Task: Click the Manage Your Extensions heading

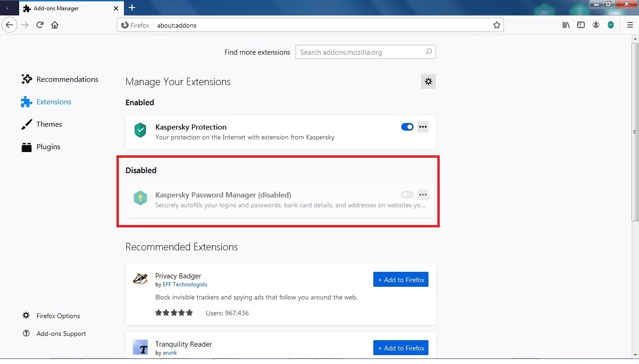Action: (x=178, y=82)
